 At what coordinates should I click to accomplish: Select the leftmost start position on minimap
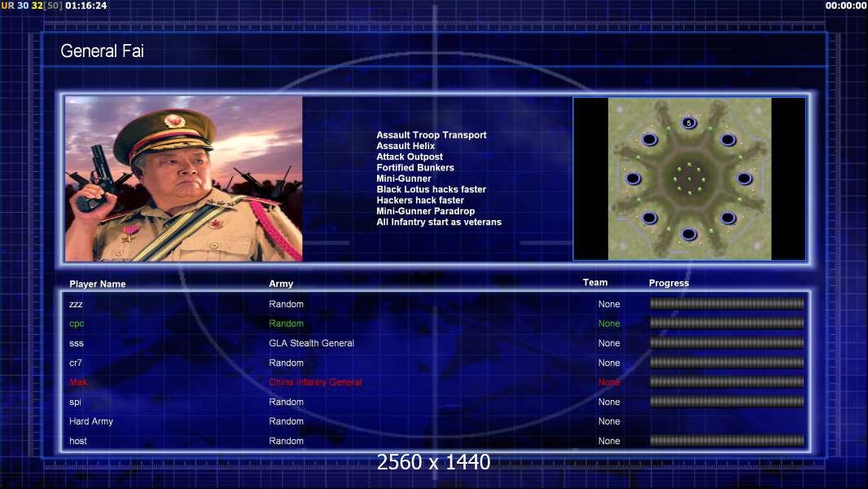(633, 178)
